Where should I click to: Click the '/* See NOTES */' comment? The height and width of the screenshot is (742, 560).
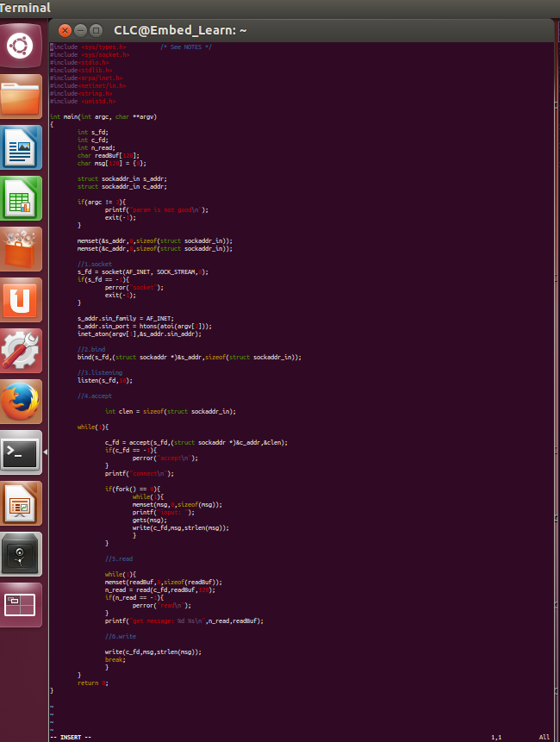(186, 47)
